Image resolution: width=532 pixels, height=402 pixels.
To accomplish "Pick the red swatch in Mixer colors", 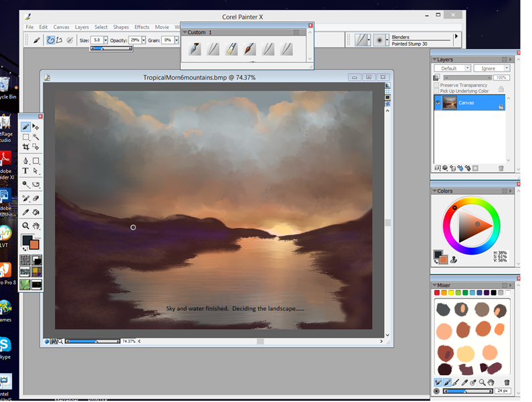I will click(x=437, y=293).
